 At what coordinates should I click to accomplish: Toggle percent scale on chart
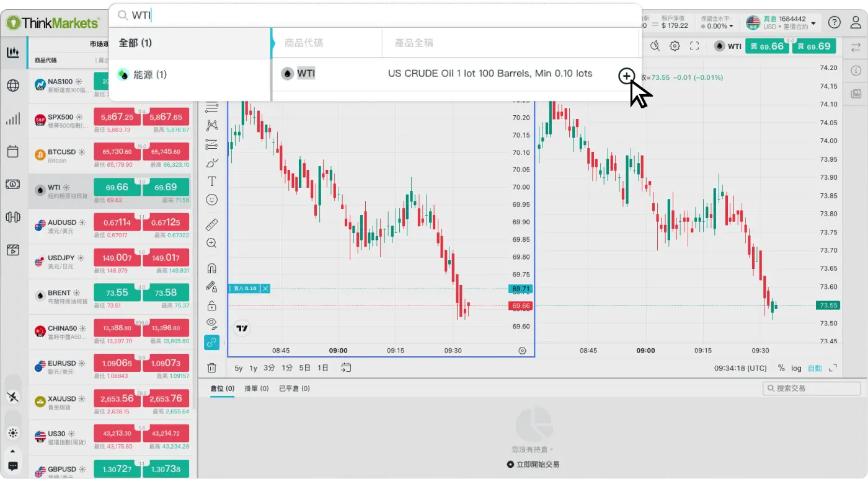click(781, 368)
